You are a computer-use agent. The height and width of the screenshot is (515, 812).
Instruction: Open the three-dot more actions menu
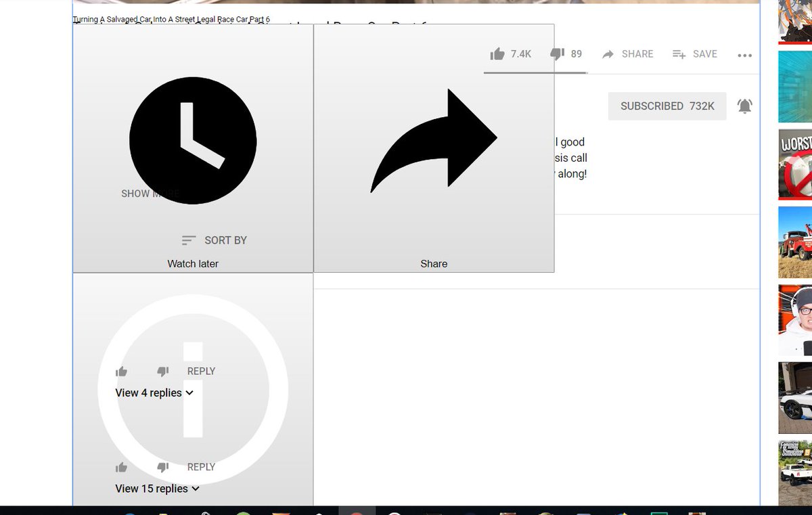(744, 55)
